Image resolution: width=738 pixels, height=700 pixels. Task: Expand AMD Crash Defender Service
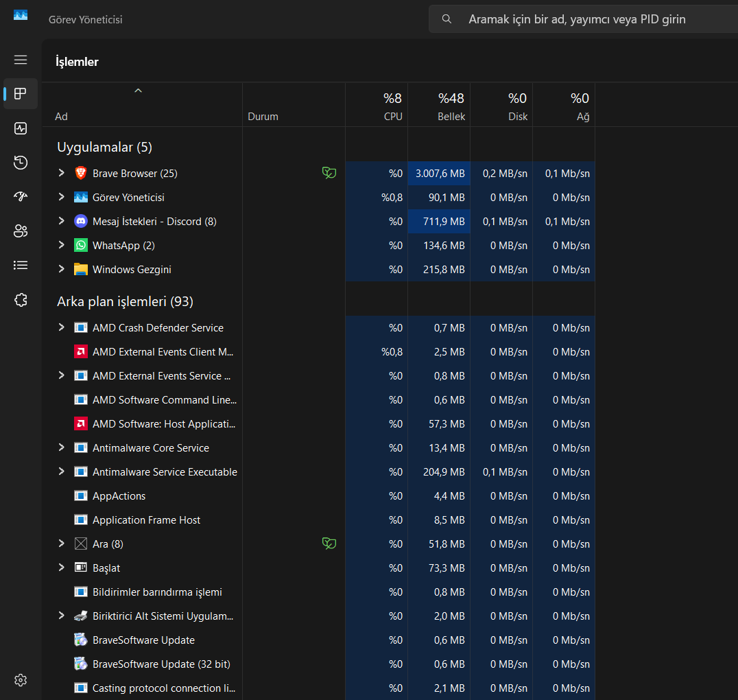coord(61,327)
